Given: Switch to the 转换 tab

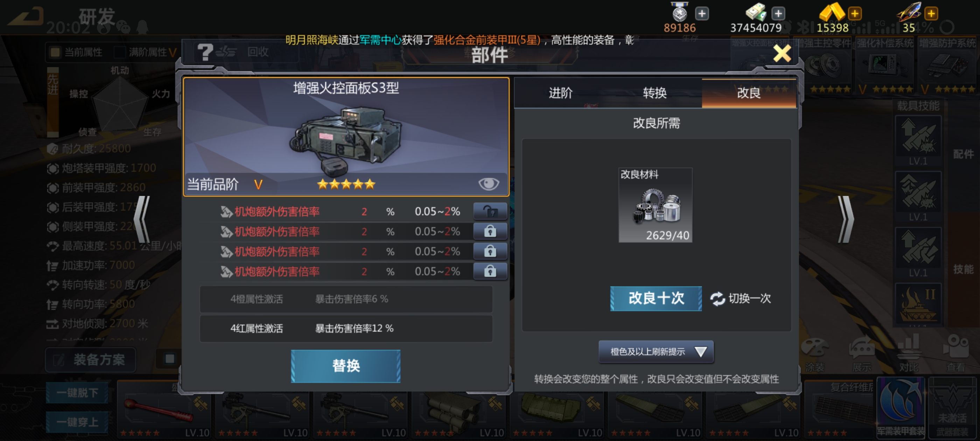Looking at the screenshot, I should tap(654, 93).
